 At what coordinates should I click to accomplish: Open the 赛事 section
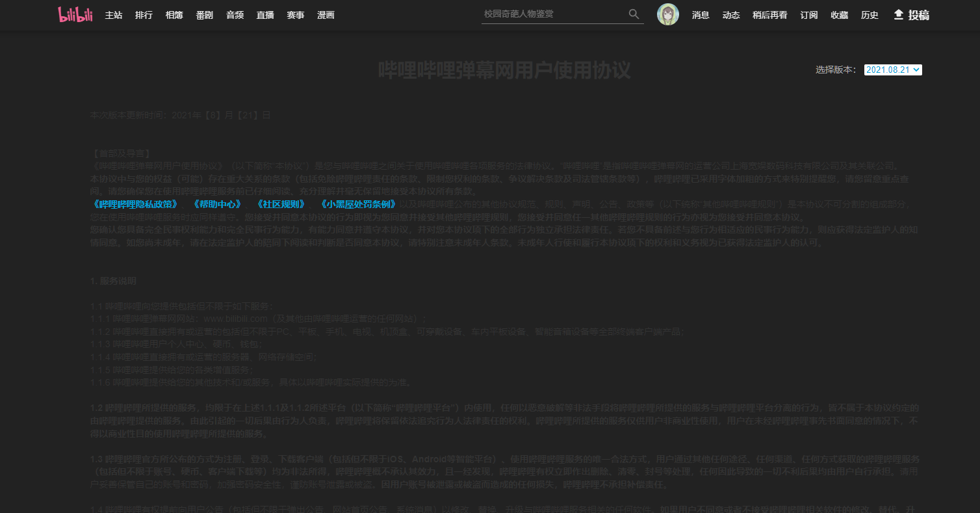pos(296,15)
